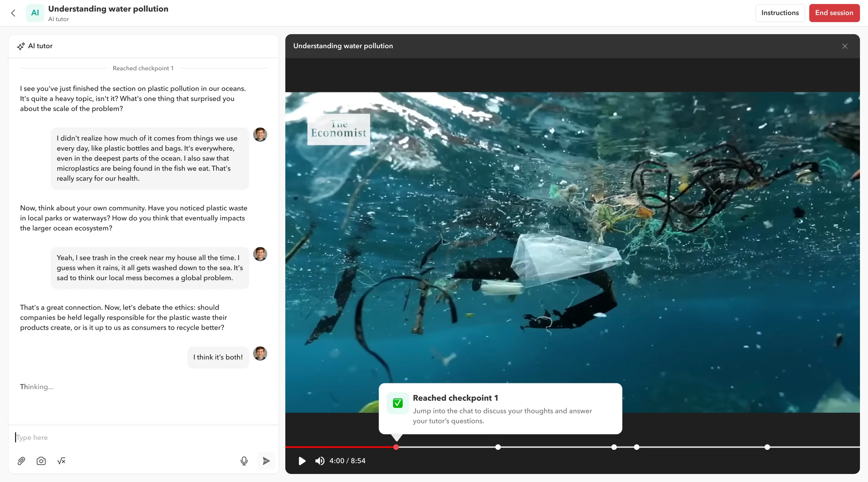Click the student avatar next to the creek message
This screenshot has width=868, height=482.
(x=260, y=254)
